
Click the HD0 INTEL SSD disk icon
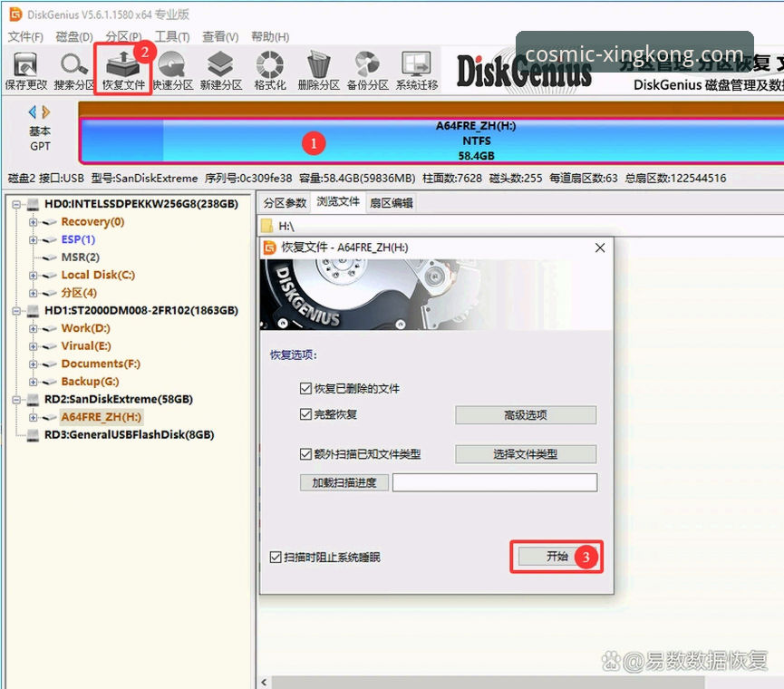(x=33, y=204)
